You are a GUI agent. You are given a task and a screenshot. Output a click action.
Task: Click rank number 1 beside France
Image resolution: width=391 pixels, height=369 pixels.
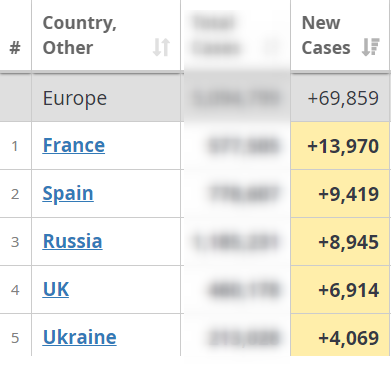(x=15, y=146)
